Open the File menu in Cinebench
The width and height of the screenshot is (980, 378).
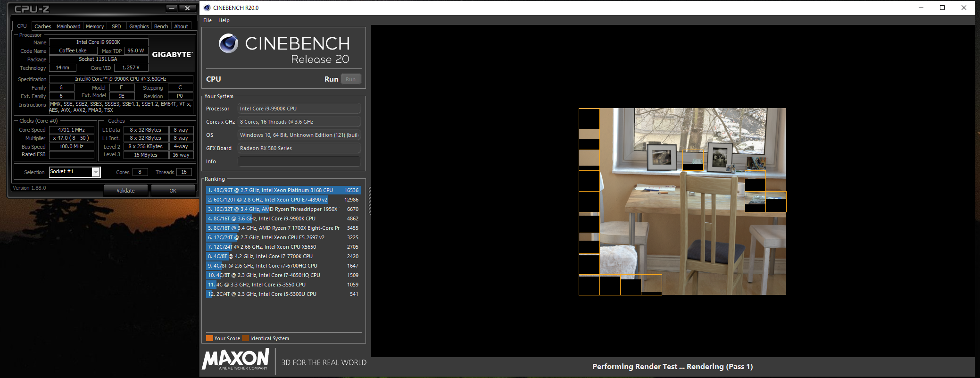pos(208,20)
